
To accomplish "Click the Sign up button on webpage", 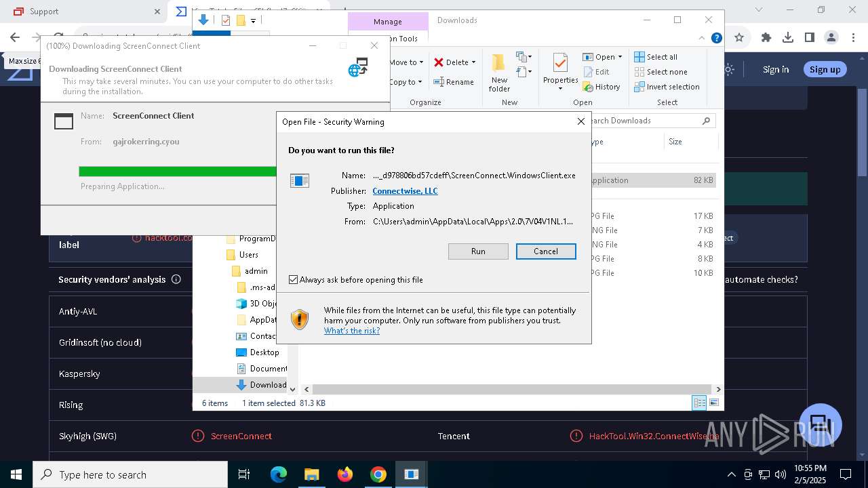I will pos(825,69).
